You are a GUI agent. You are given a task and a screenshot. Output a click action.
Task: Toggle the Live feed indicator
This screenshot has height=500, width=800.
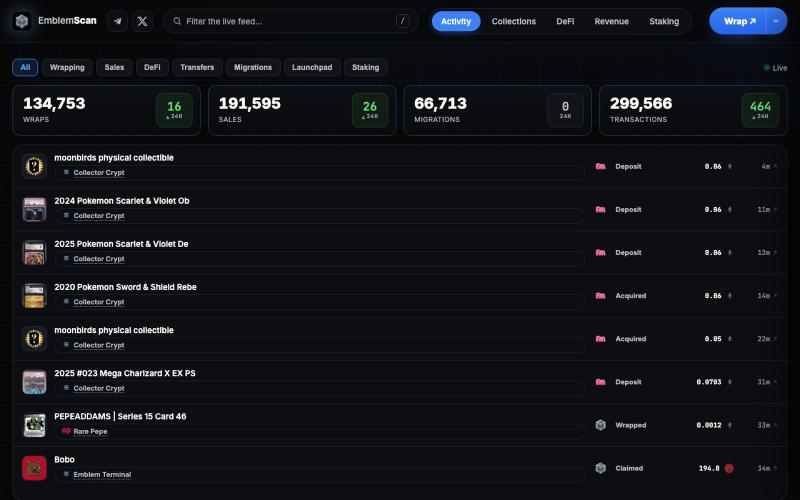tap(775, 68)
